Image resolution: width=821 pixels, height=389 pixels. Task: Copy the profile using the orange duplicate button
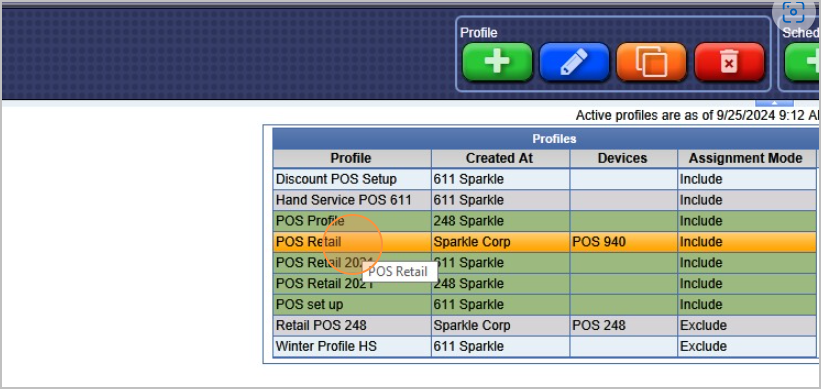click(x=651, y=62)
